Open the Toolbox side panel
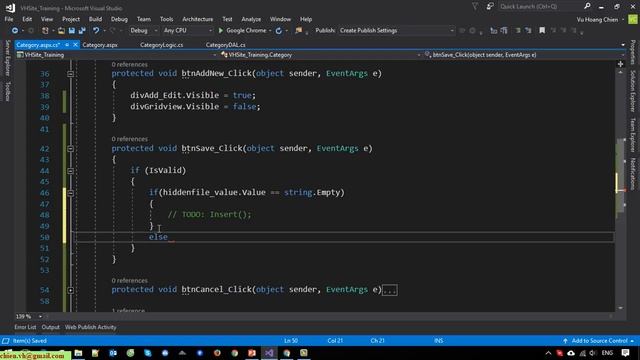640x360 pixels. tap(7, 91)
